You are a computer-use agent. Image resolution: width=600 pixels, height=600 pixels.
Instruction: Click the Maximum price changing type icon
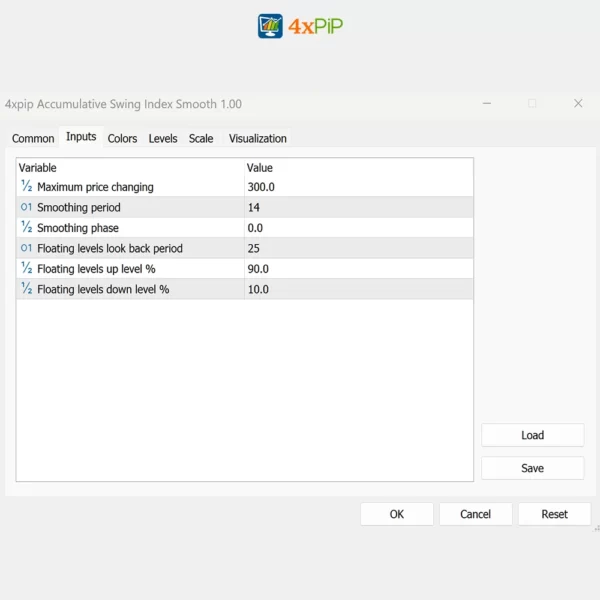pos(26,187)
